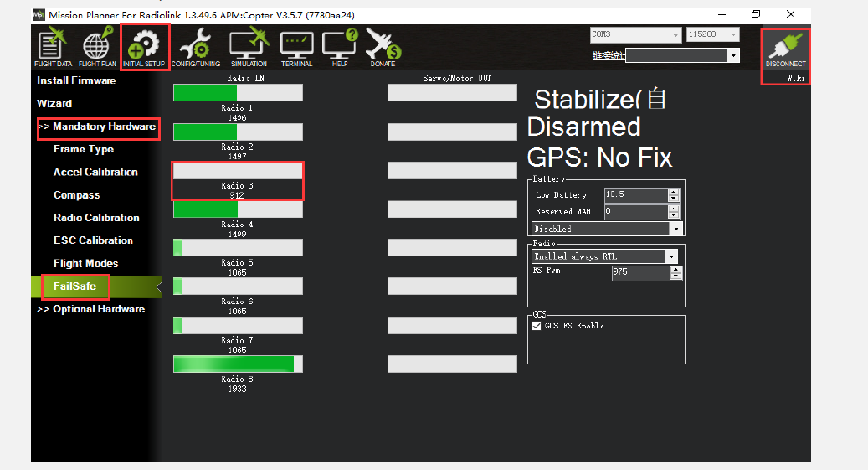Click the Mission Planner title bar icon
The width and height of the screenshot is (868, 470).
pos(39,15)
